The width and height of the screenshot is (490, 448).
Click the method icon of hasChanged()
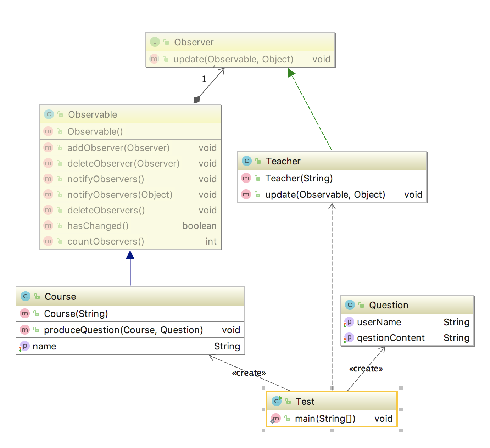click(48, 225)
